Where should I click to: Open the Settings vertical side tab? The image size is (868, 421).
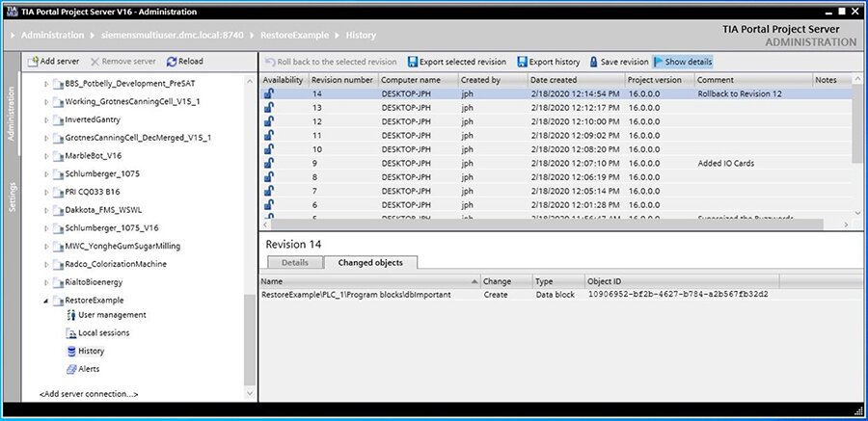13,197
